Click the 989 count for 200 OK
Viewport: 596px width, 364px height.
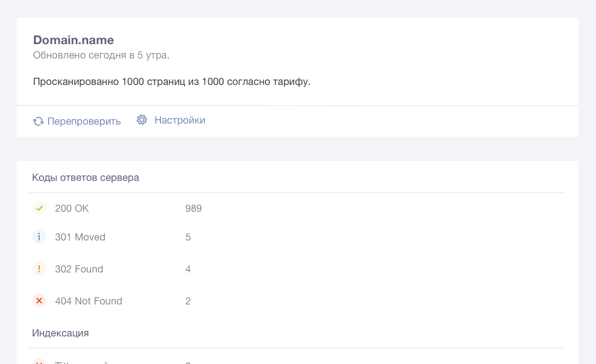[x=194, y=208]
